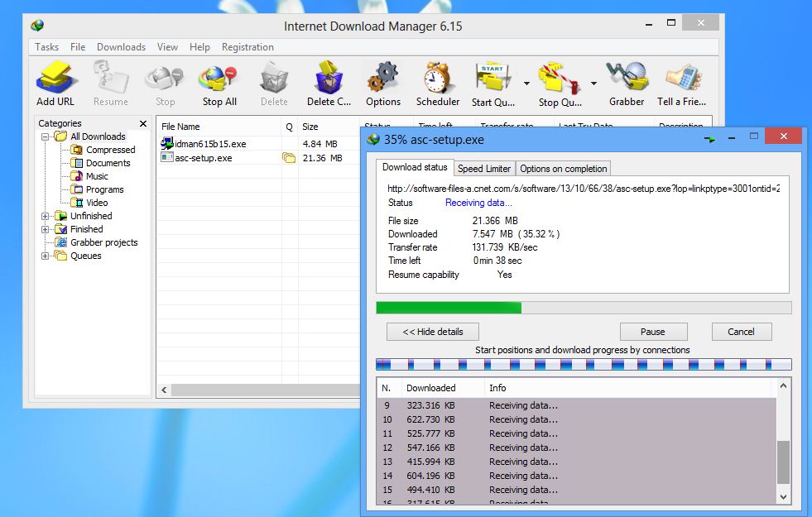The height and width of the screenshot is (517, 812).
Task: Click the Downloaded column header in connections list
Action: [442, 388]
